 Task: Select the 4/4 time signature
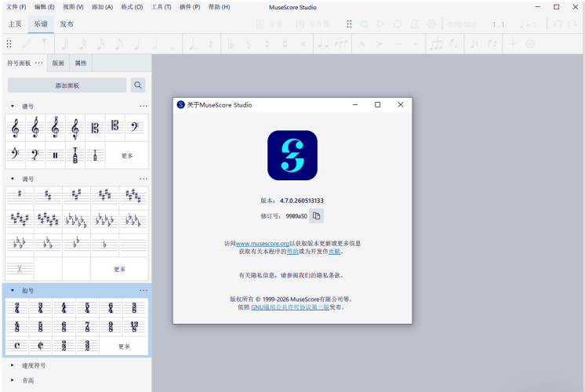(64, 307)
